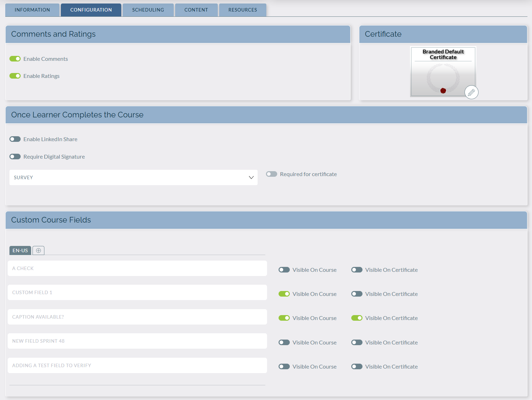Viewport: 532px width, 400px height.
Task: Go to the Content tab
Action: pyautogui.click(x=196, y=10)
